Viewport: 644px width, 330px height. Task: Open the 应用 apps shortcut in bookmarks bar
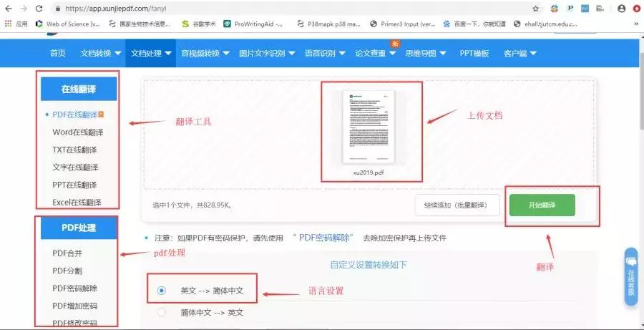16,24
